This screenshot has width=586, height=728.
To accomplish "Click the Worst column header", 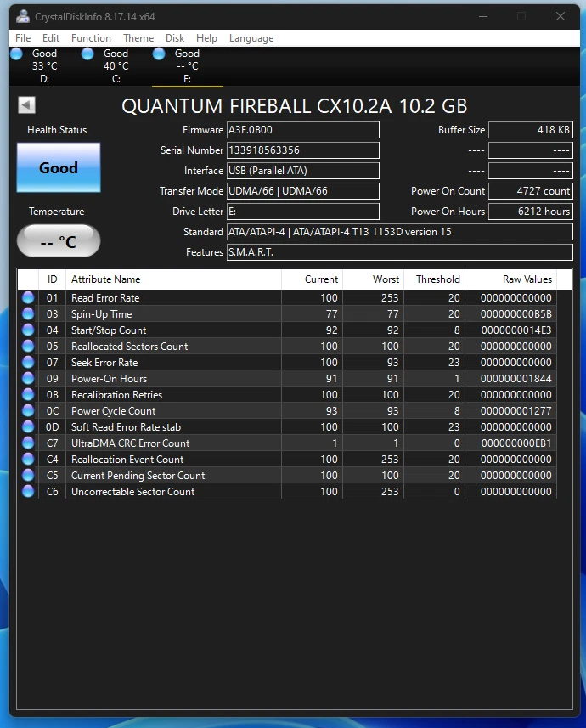I will click(373, 279).
